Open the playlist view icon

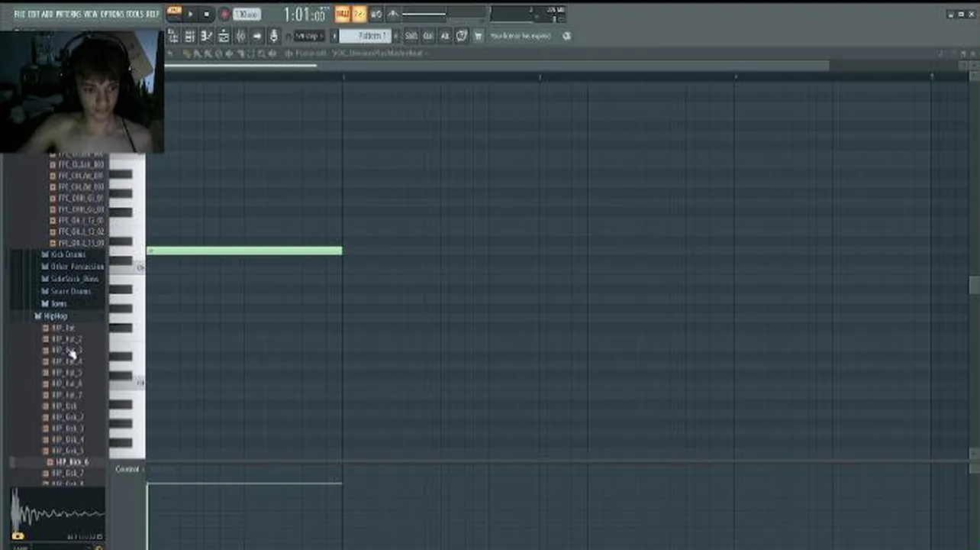pyautogui.click(x=173, y=36)
